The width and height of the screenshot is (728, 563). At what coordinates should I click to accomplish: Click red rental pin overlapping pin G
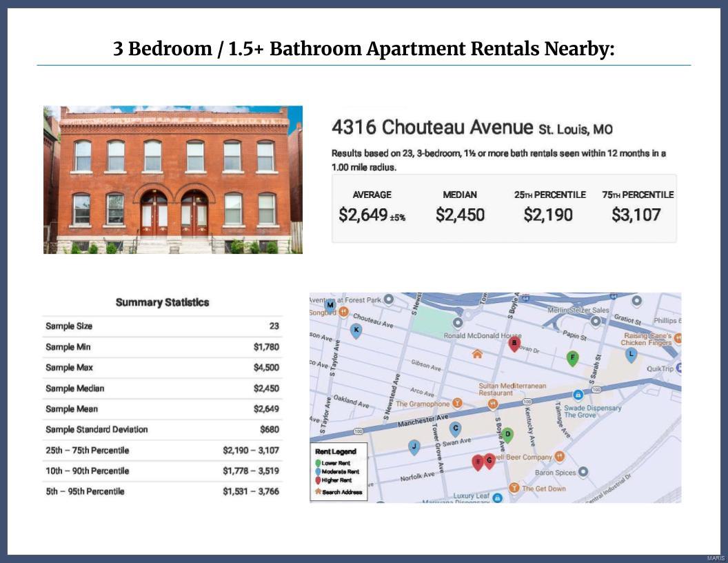(x=477, y=462)
